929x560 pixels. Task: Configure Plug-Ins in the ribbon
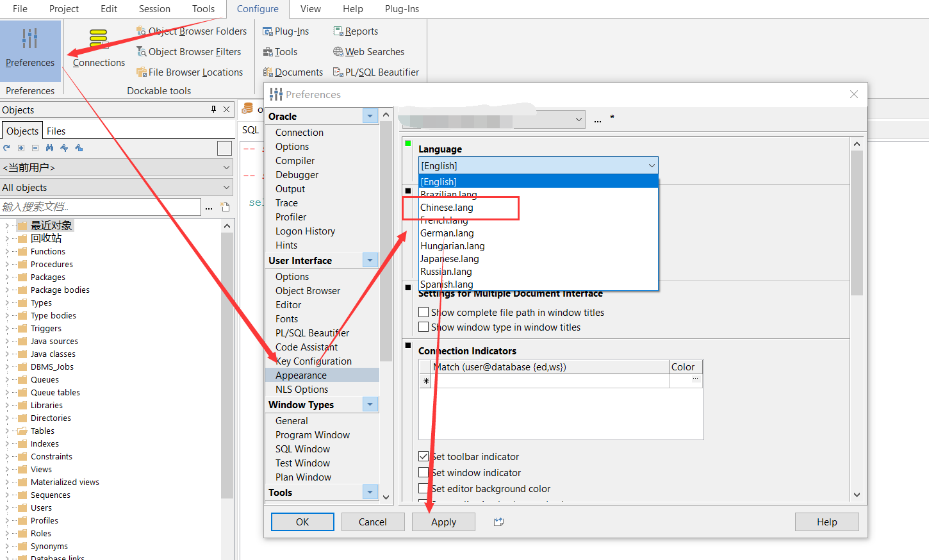point(286,31)
